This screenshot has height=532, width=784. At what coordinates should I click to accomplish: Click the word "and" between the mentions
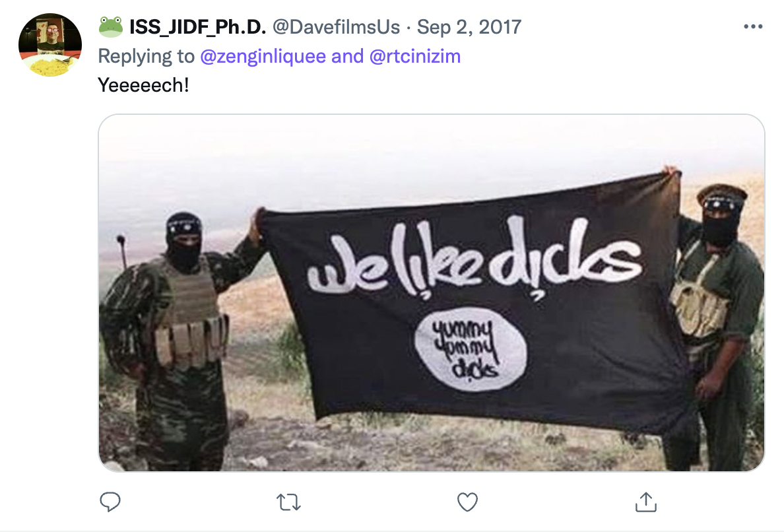pos(348,56)
